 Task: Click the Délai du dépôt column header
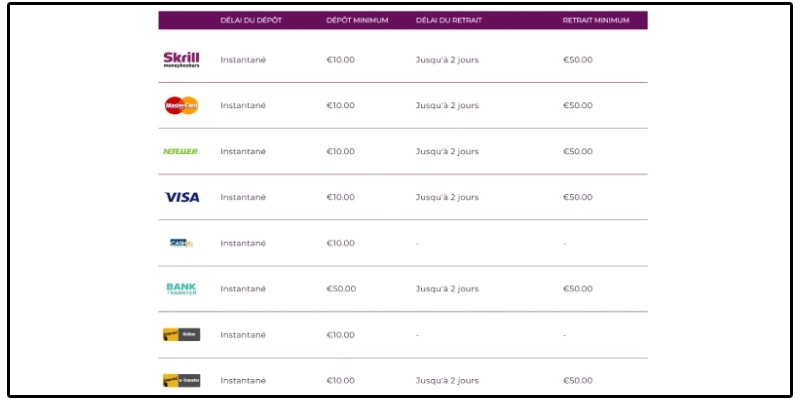251,20
